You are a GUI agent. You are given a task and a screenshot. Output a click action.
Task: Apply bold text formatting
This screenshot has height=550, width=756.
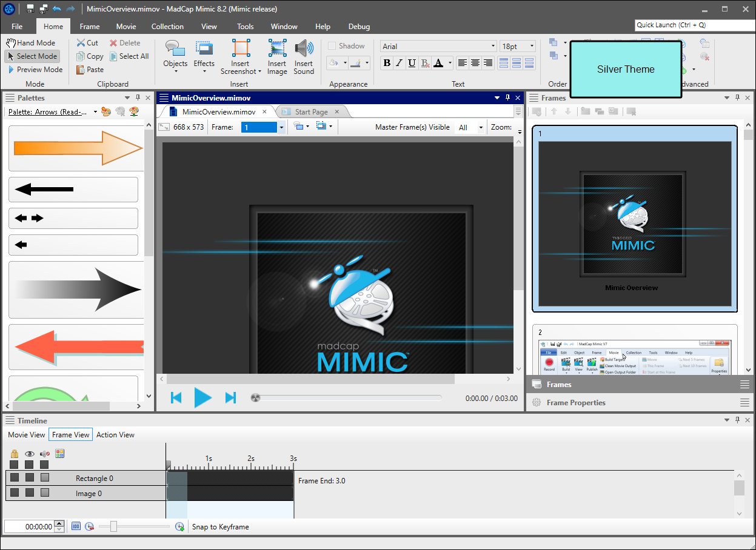(387, 63)
